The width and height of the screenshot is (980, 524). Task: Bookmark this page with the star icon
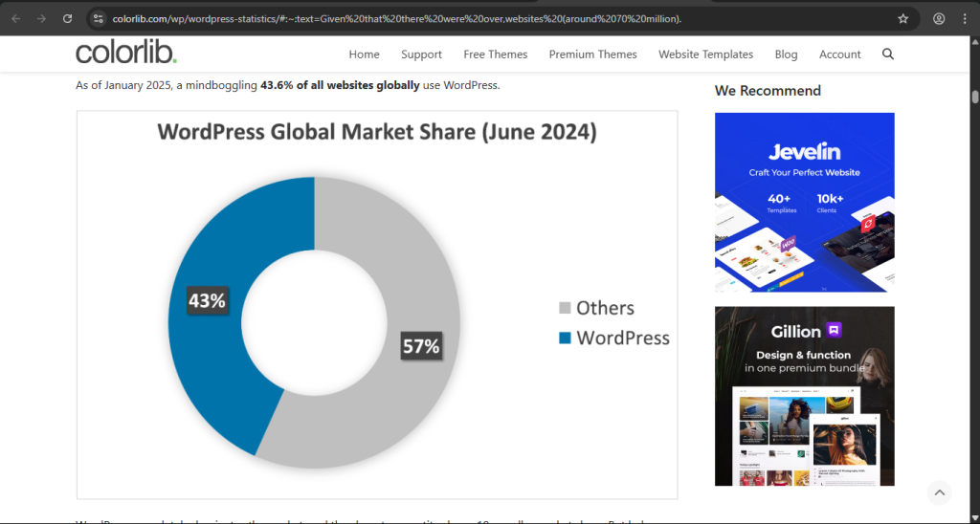903,19
